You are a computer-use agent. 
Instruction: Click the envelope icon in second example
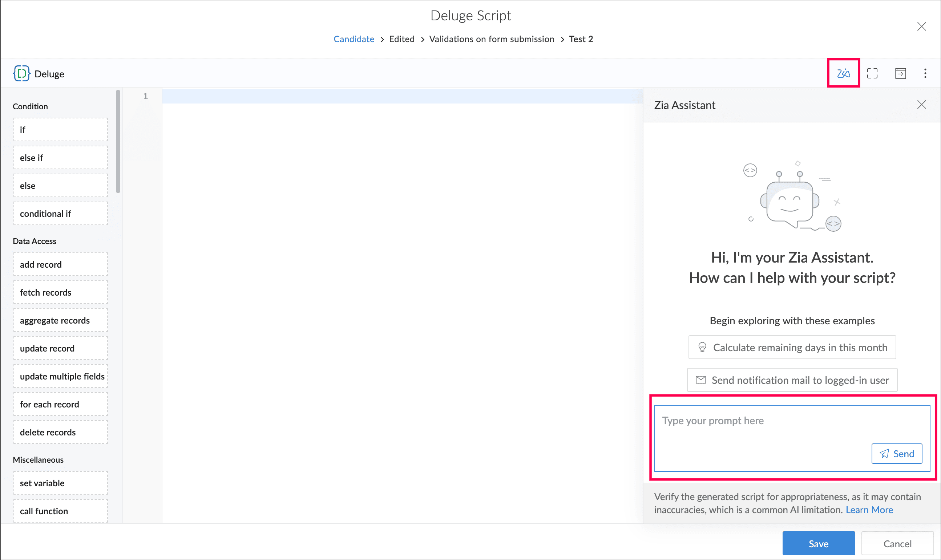pos(700,380)
